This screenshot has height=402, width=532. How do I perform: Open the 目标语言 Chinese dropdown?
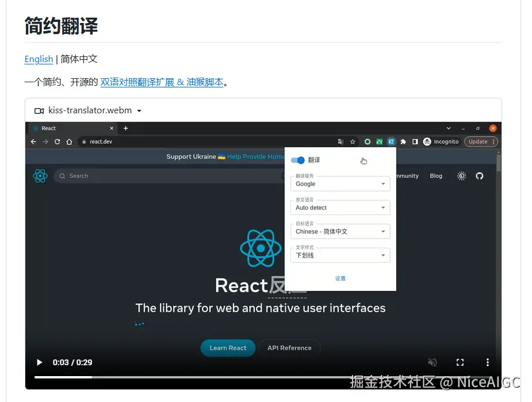pos(340,231)
